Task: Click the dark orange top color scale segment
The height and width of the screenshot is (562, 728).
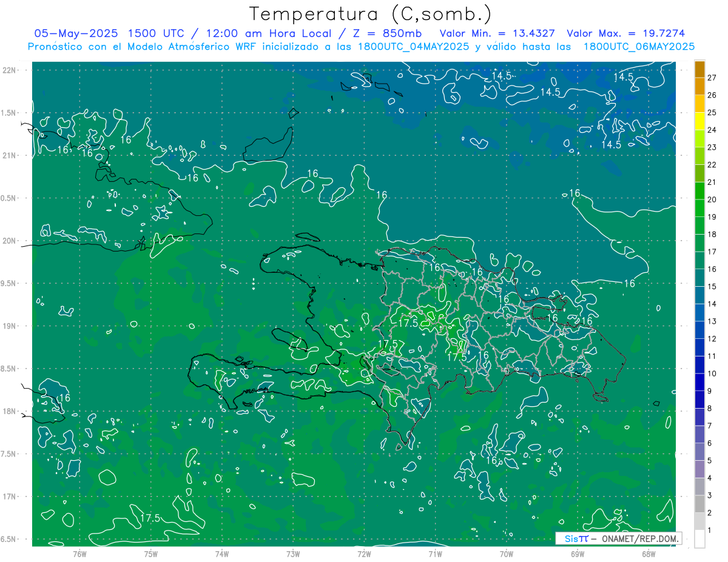Action: click(699, 69)
